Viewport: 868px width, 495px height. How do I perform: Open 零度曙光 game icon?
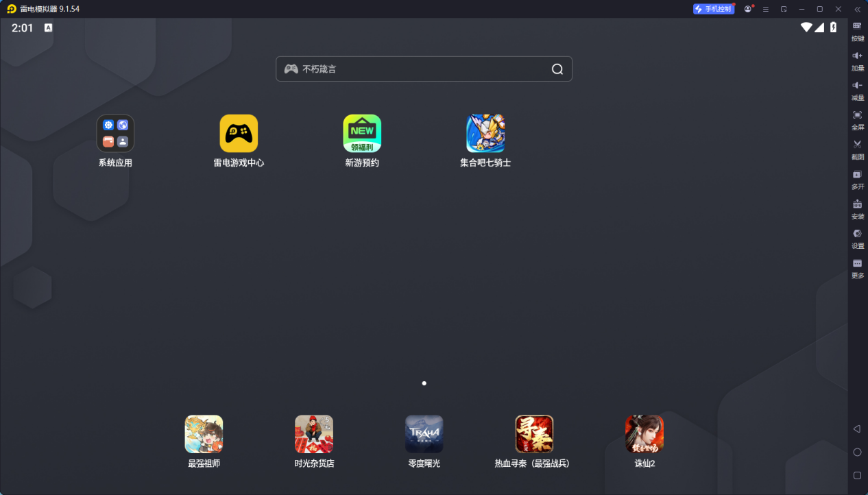pyautogui.click(x=424, y=434)
